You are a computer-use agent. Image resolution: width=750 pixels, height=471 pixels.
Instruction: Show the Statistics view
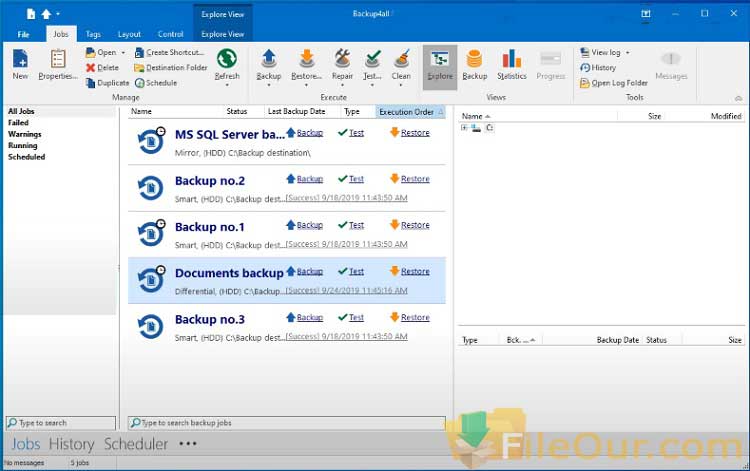511,65
